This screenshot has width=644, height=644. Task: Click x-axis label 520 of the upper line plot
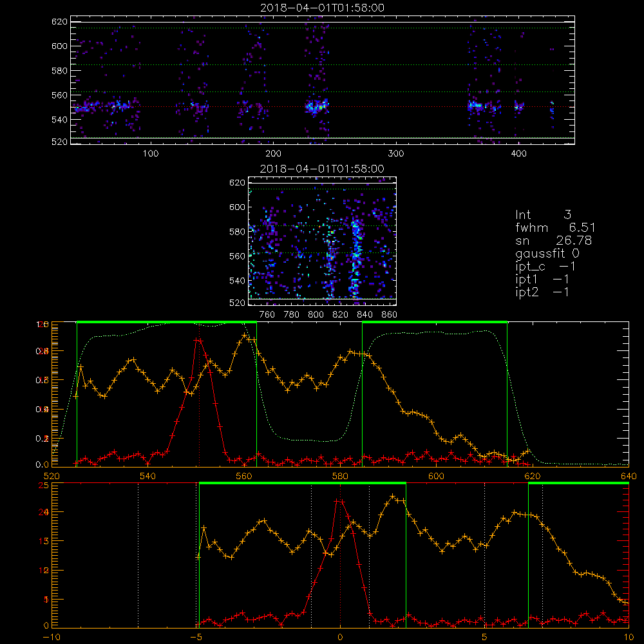click(x=52, y=476)
